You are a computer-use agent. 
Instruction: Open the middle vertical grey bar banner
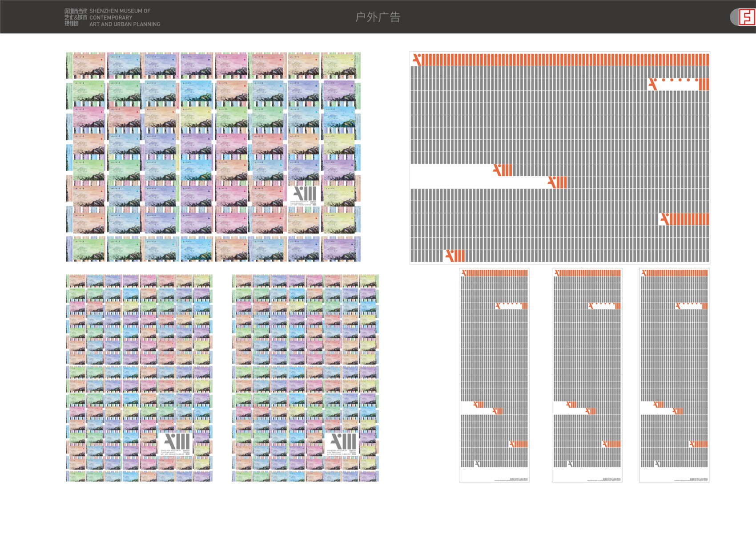587,375
